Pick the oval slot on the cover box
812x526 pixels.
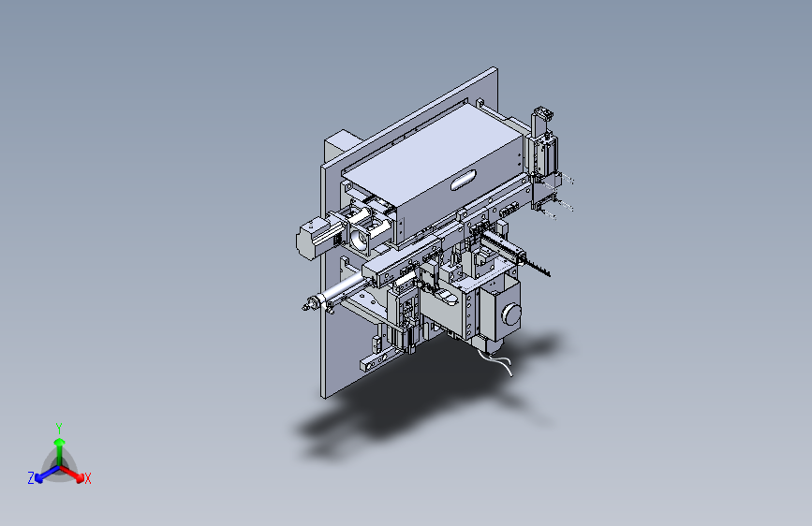pos(463,180)
